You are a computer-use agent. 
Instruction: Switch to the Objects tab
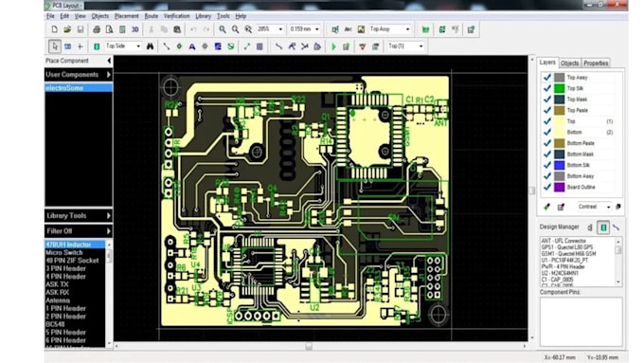click(570, 64)
